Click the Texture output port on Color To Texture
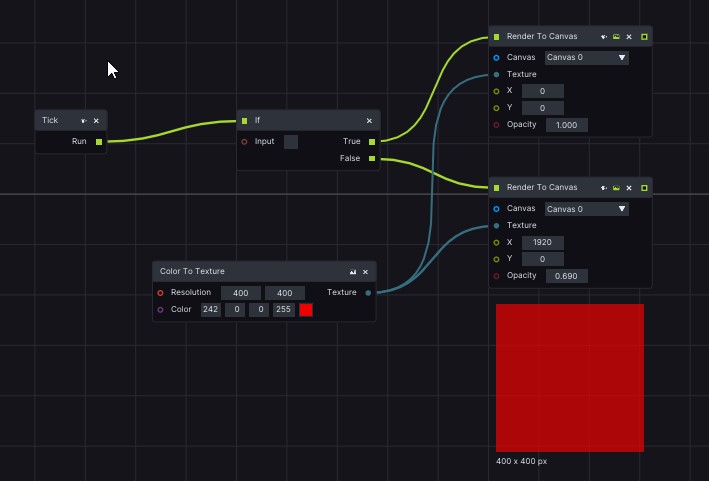This screenshot has width=709, height=481. (x=368, y=293)
